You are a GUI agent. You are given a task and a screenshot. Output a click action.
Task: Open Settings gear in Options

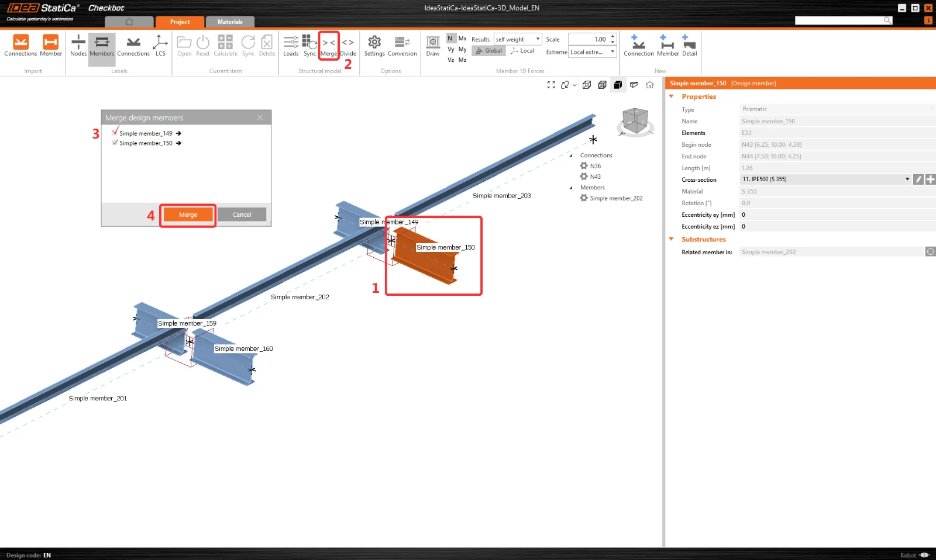pos(374,46)
